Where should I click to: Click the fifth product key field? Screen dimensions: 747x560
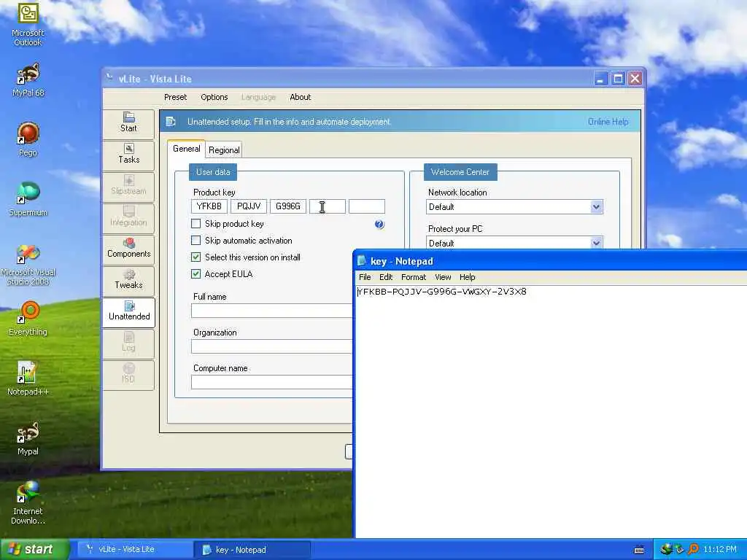coord(367,206)
